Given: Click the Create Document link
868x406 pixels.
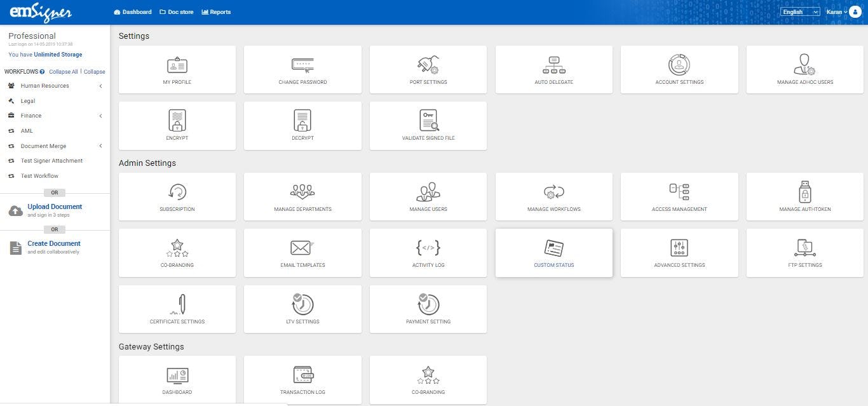Looking at the screenshot, I should (54, 243).
